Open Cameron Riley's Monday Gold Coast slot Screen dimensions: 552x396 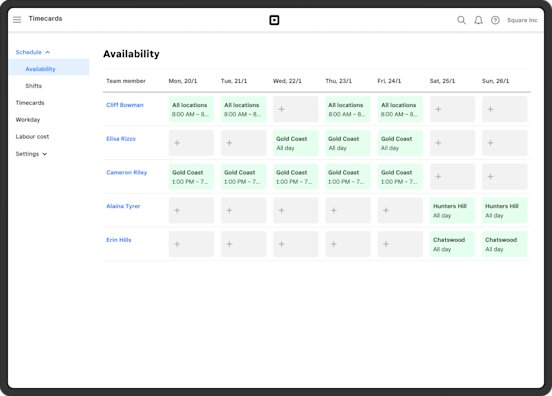[x=191, y=177]
